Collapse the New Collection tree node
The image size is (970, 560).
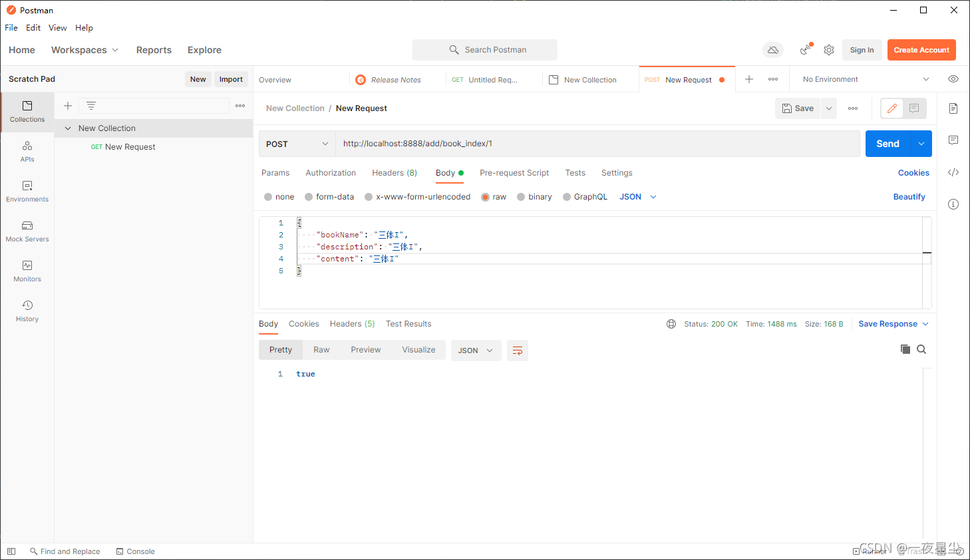68,128
